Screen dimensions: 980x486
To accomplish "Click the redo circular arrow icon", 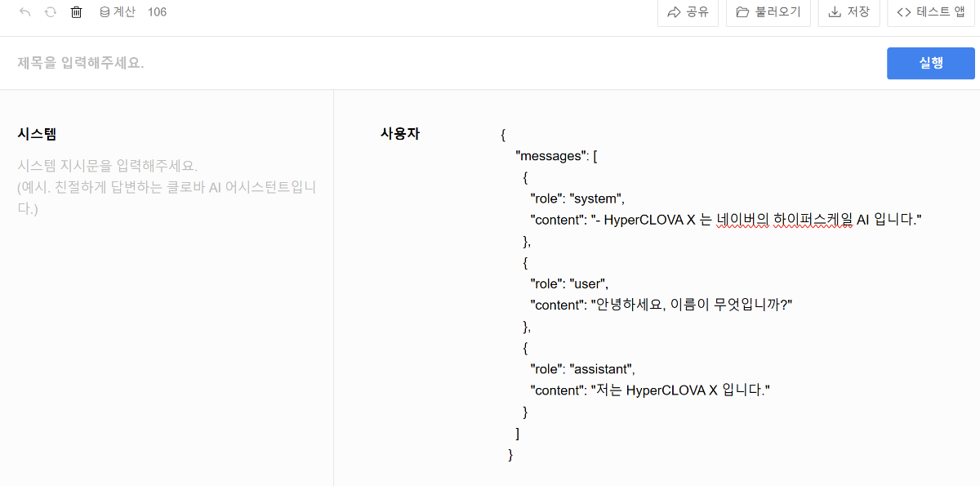I will tap(51, 12).
